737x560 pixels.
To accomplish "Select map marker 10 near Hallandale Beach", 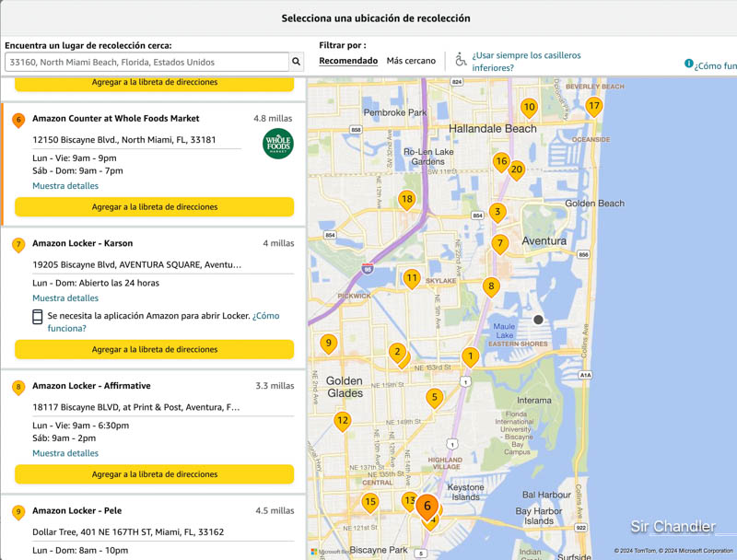I will coord(529,107).
